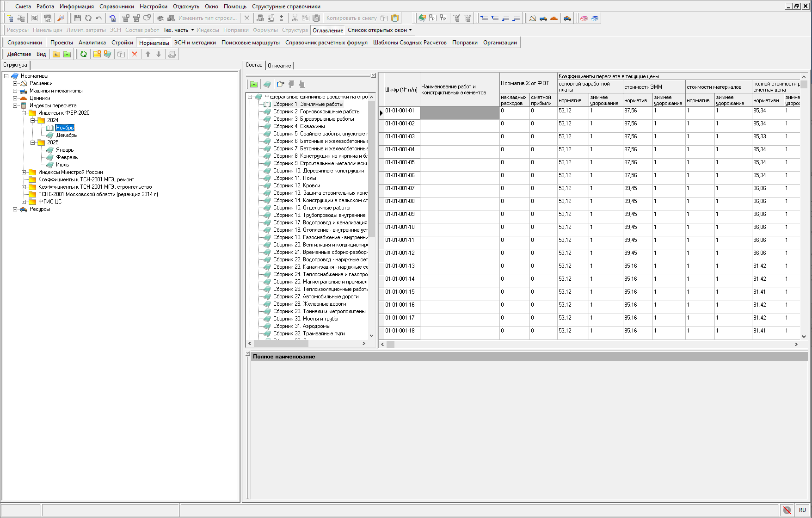812x518 pixels.
Task: Open the Поисковые маршруты section
Action: click(250, 43)
